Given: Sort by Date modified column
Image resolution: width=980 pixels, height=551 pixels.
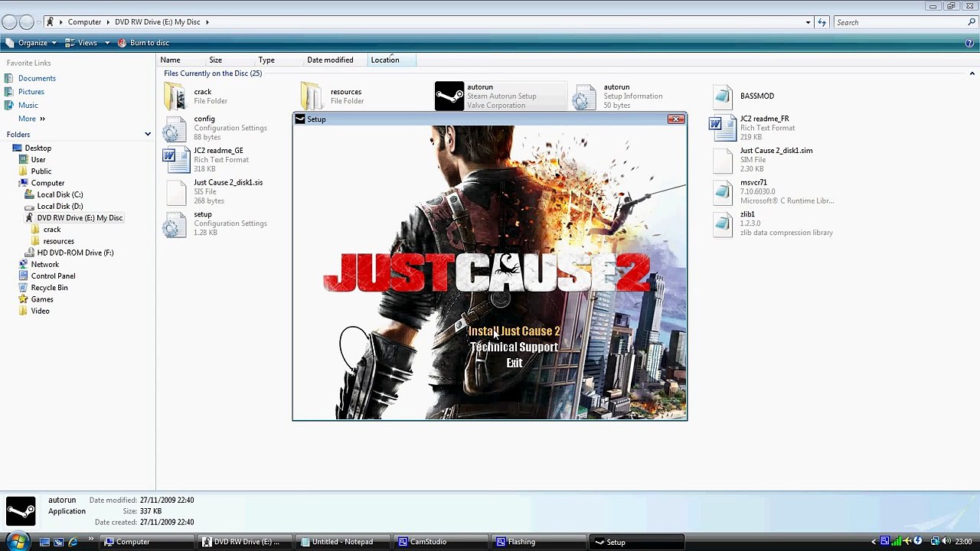Looking at the screenshot, I should pyautogui.click(x=330, y=60).
